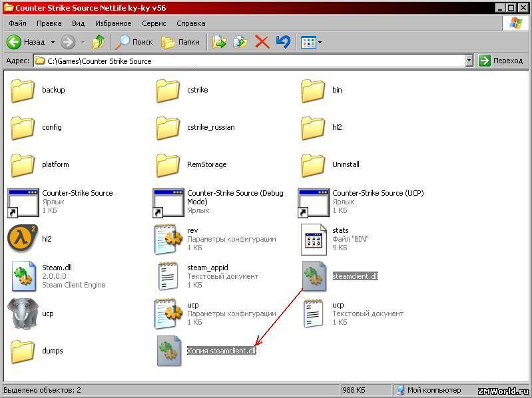Image resolution: width=532 pixels, height=398 pixels.
Task: Click the Копия steamclient.dll file name
Action: pyautogui.click(x=222, y=351)
